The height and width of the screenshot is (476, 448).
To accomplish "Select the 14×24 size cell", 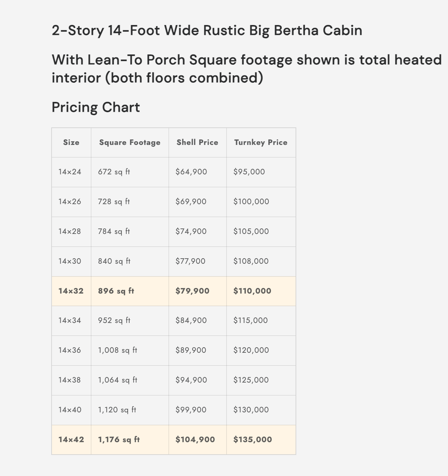I will (x=70, y=172).
